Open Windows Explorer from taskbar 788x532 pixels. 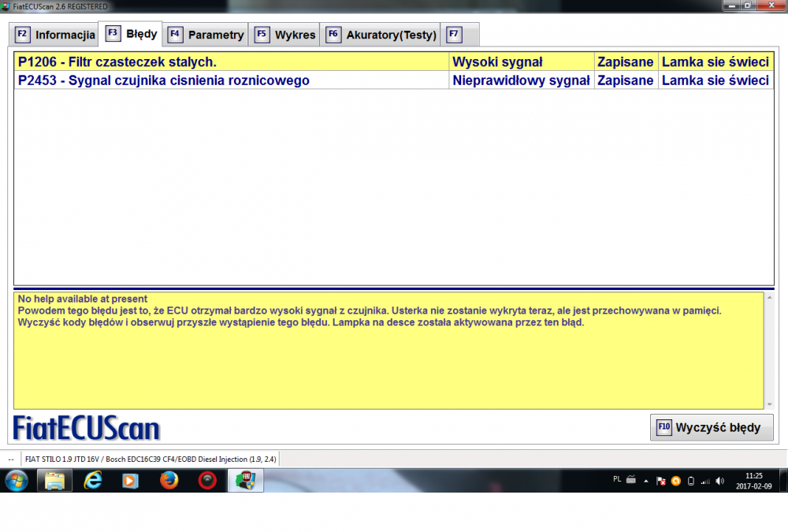(55, 481)
